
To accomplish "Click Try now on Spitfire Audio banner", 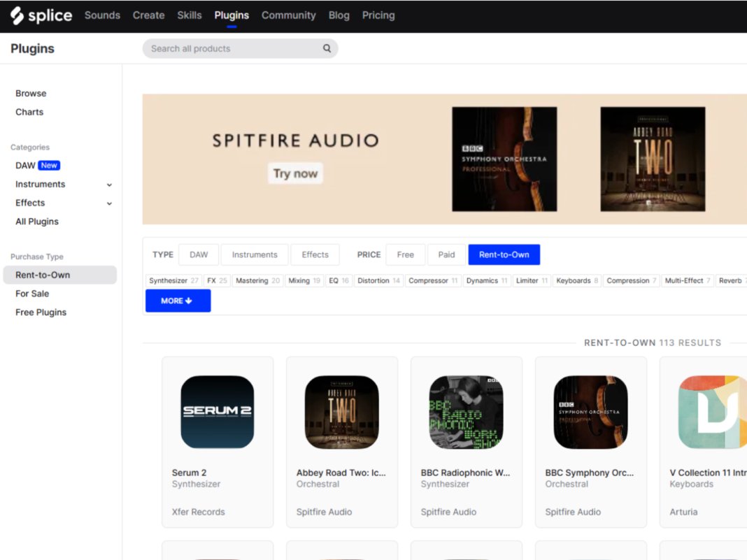I will [x=295, y=173].
